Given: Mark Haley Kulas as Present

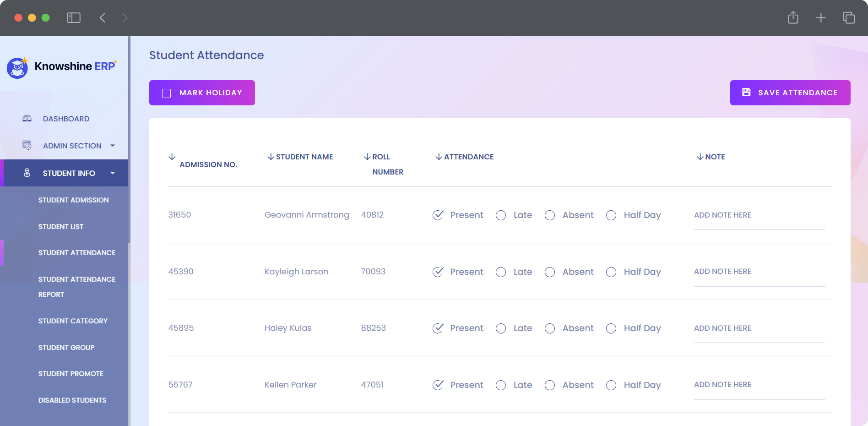Looking at the screenshot, I should pyautogui.click(x=438, y=328).
